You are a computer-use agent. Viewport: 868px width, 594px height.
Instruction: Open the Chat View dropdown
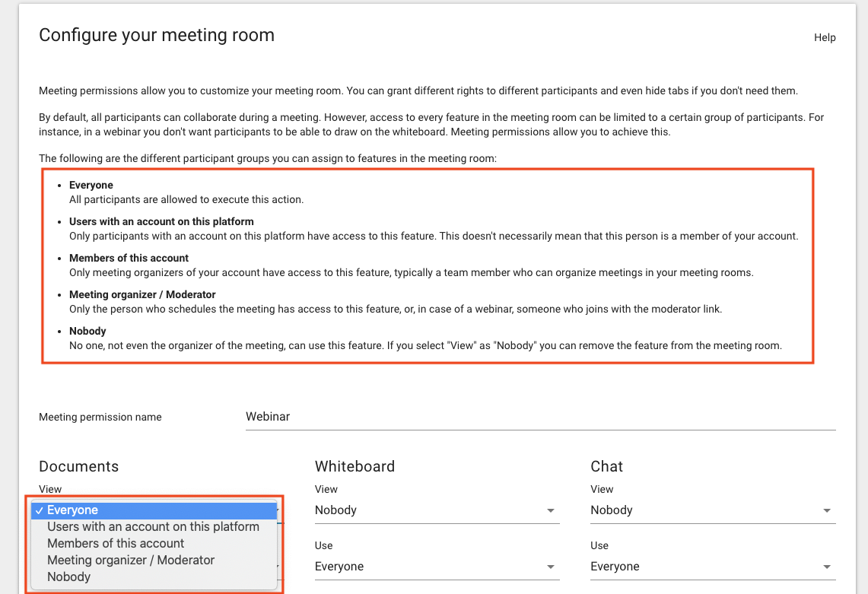pyautogui.click(x=713, y=510)
